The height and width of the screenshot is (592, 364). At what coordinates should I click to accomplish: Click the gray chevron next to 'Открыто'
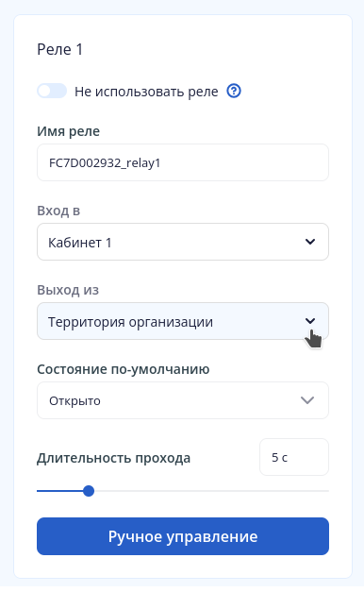[307, 400]
